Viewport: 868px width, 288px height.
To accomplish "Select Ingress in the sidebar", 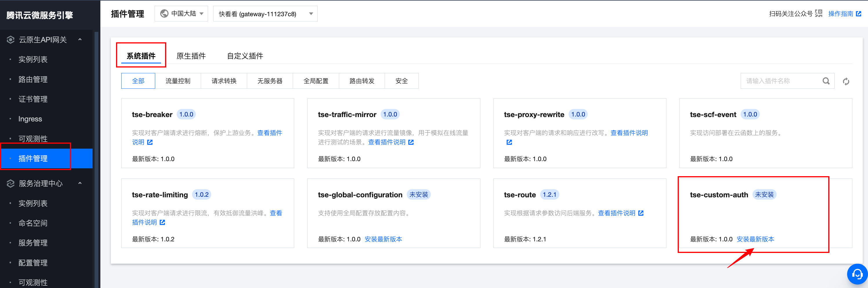I will (x=30, y=119).
